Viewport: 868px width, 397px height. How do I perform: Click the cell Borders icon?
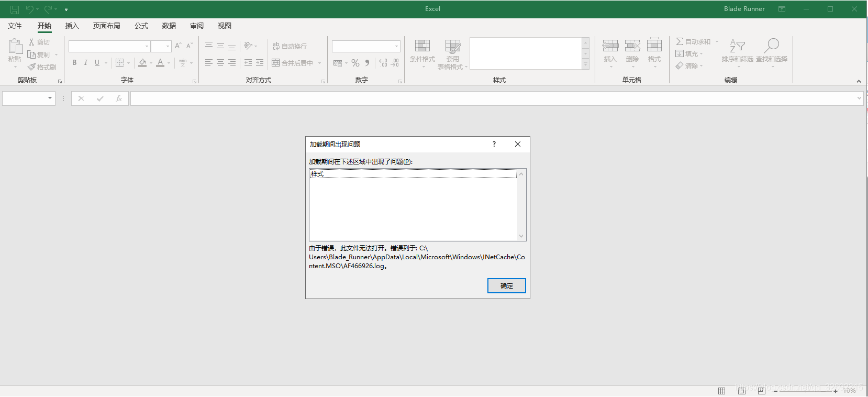click(x=120, y=63)
